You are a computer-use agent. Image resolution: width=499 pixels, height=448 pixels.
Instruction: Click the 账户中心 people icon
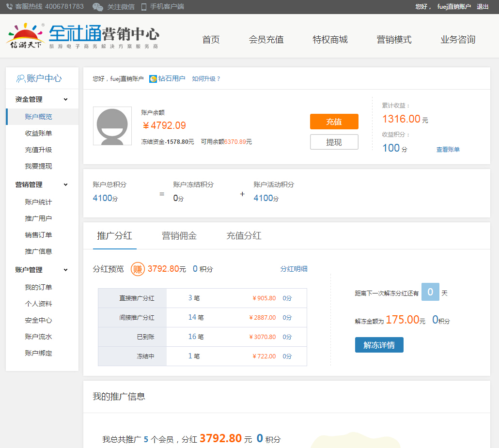[x=21, y=78]
